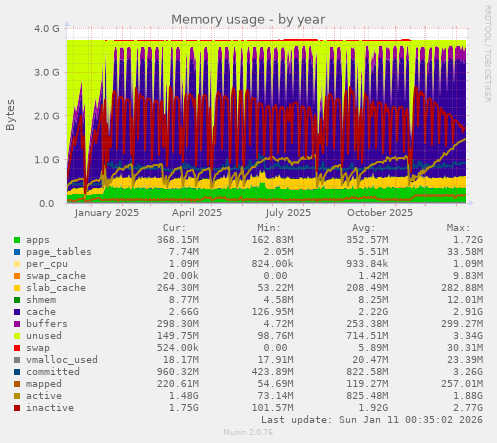The image size is (497, 443).
Task: Click the '2.0 G' y-axis label
Action: (x=47, y=116)
